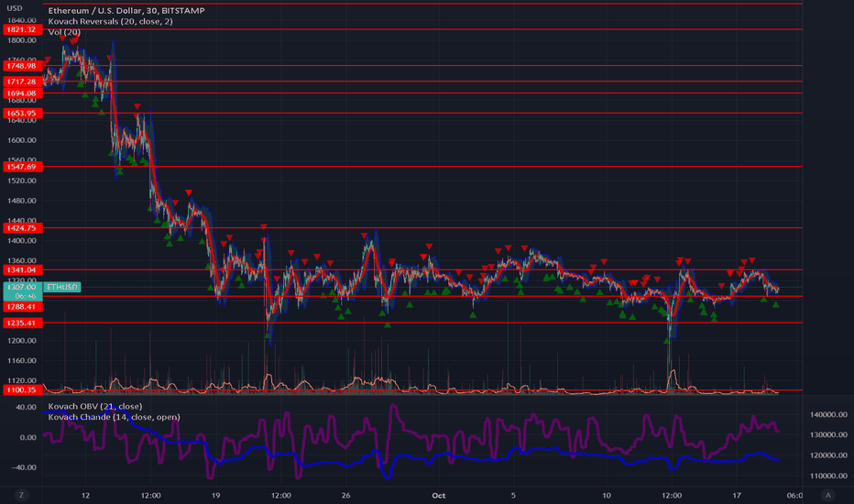Screen dimensions: 854x504
Task: Click the 1821.32 red price label
Action: (22, 29)
